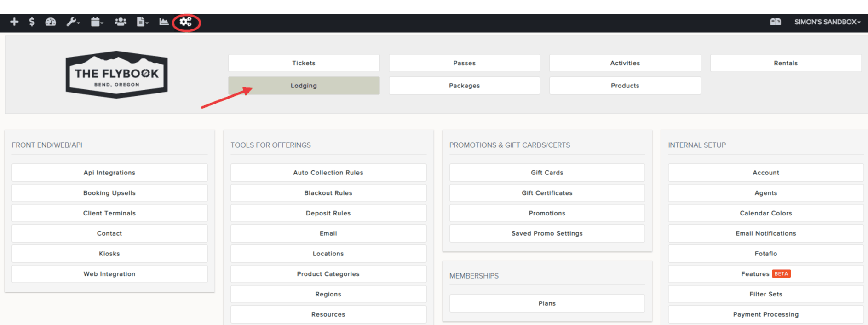
Task: Open the document reports dropdown
Action: click(142, 22)
